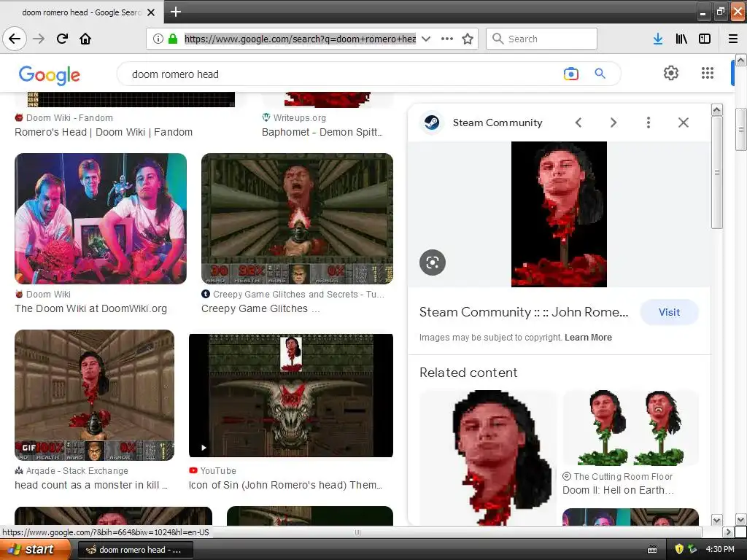
Task: Switch to doom romero head taskbar window
Action: point(135,550)
